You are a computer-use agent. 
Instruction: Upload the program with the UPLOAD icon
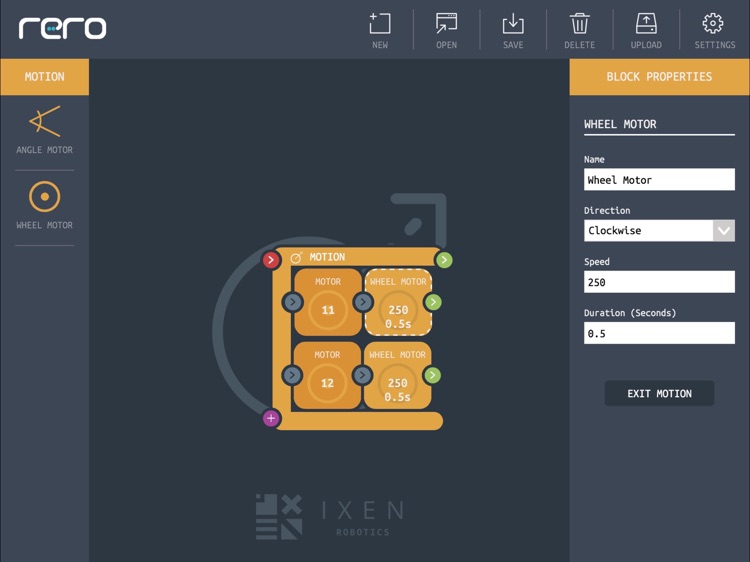646,29
